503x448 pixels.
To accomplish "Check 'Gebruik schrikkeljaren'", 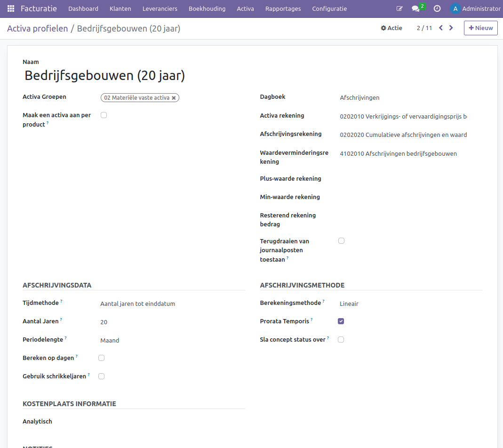I will coord(101,376).
